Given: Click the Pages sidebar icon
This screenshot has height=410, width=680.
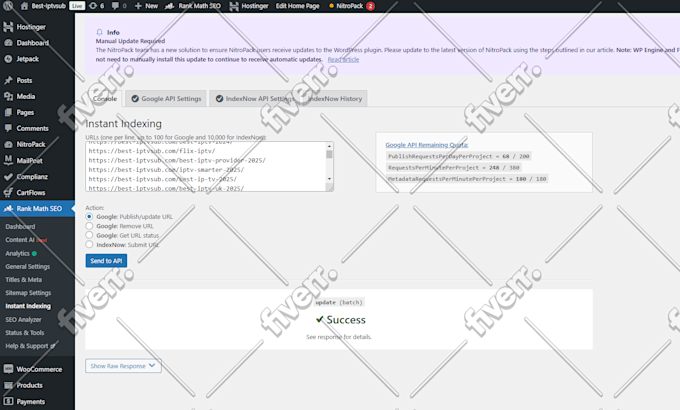Looking at the screenshot, I should [8, 112].
